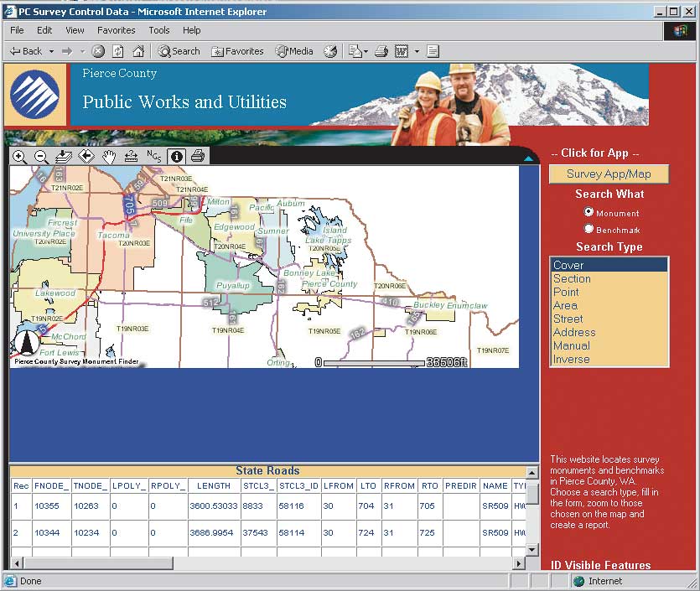The width and height of the screenshot is (700, 591).
Task: Open the Back history dropdown arrow
Action: [51, 52]
